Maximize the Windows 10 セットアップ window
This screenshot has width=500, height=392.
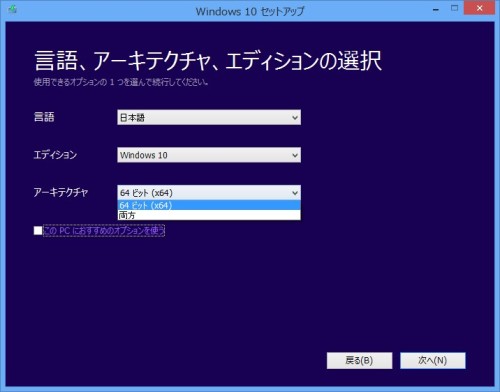pyautogui.click(x=454, y=8)
